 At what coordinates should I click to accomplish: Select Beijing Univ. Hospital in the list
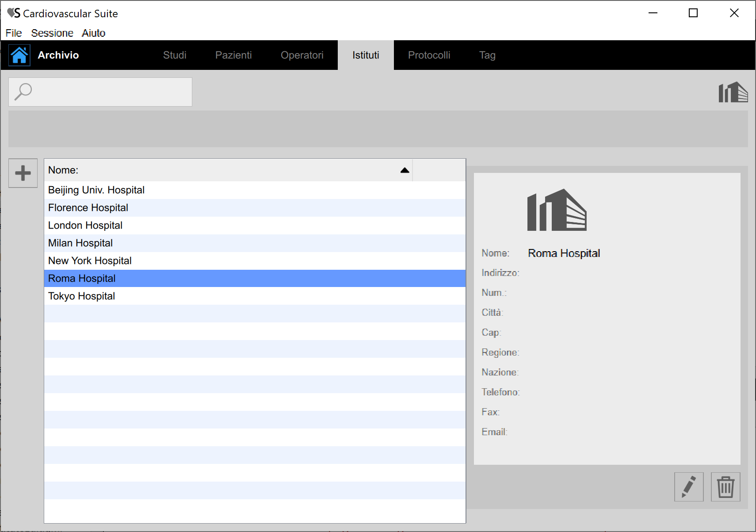coord(96,190)
